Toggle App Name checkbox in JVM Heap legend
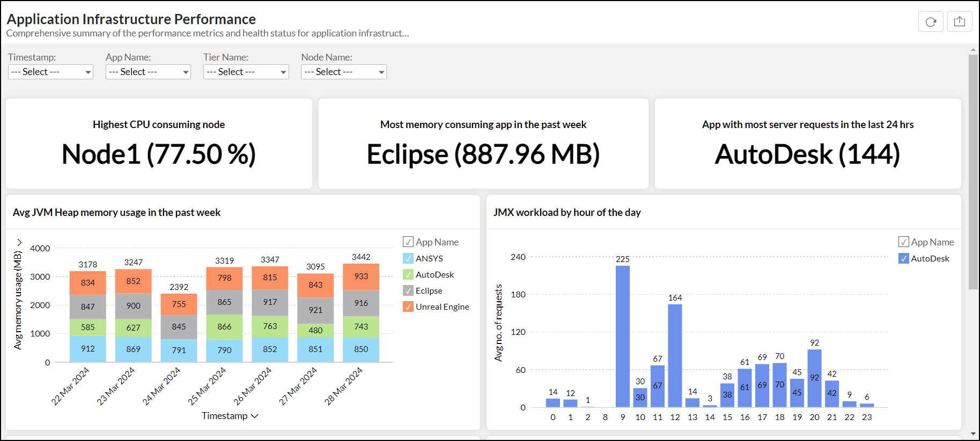Image resolution: width=980 pixels, height=441 pixels. pos(408,242)
